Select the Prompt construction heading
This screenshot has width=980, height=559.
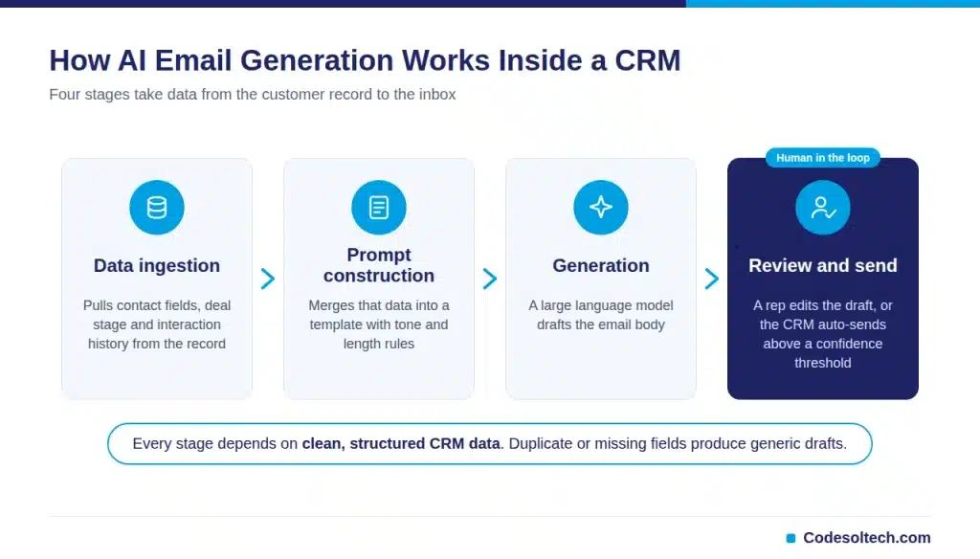(379, 265)
